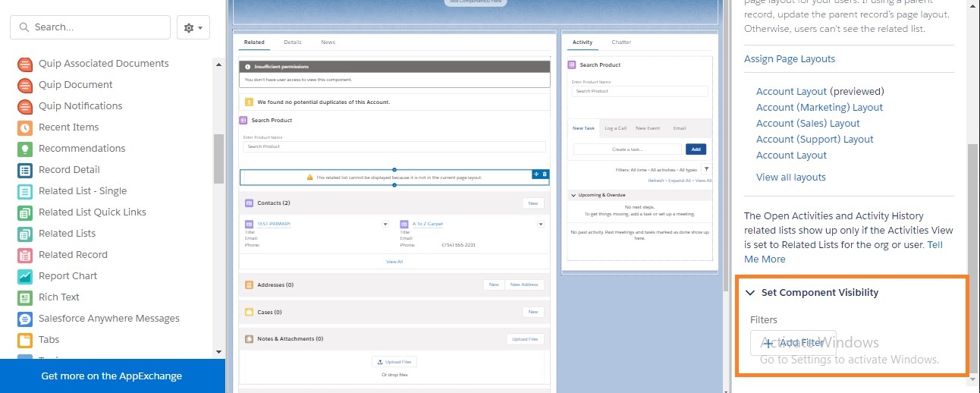Image resolution: width=980 pixels, height=393 pixels.
Task: Click the properties panel scrollbar thumb
Action: tap(974, 258)
